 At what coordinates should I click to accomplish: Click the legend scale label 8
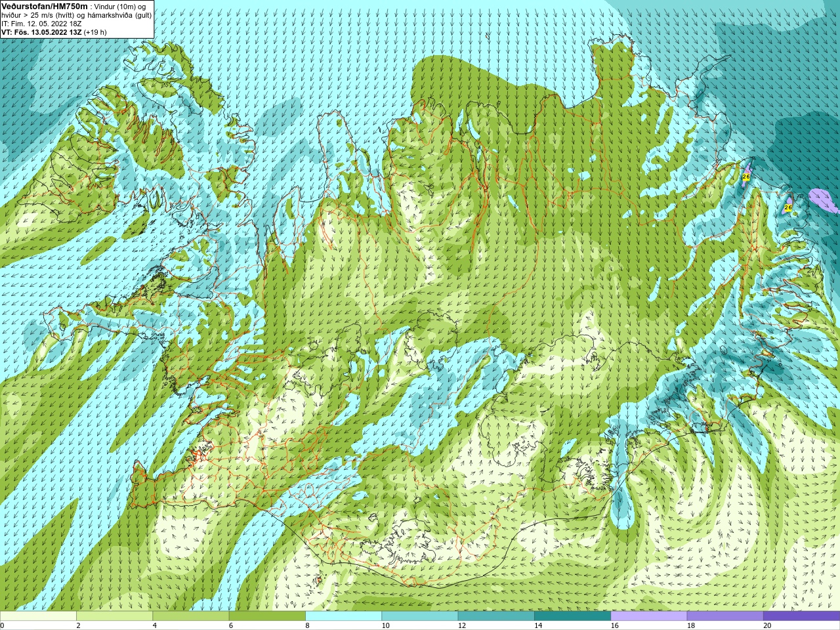(x=308, y=625)
